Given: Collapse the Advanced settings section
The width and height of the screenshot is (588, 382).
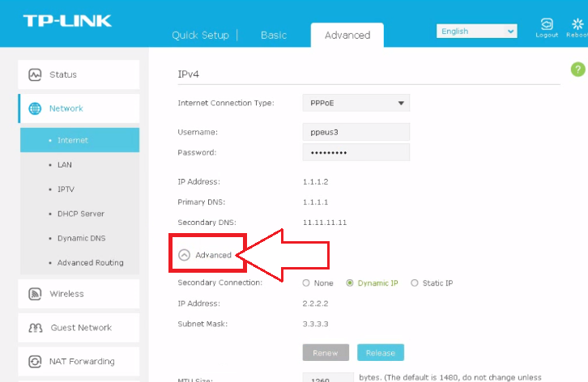Looking at the screenshot, I should point(184,255).
